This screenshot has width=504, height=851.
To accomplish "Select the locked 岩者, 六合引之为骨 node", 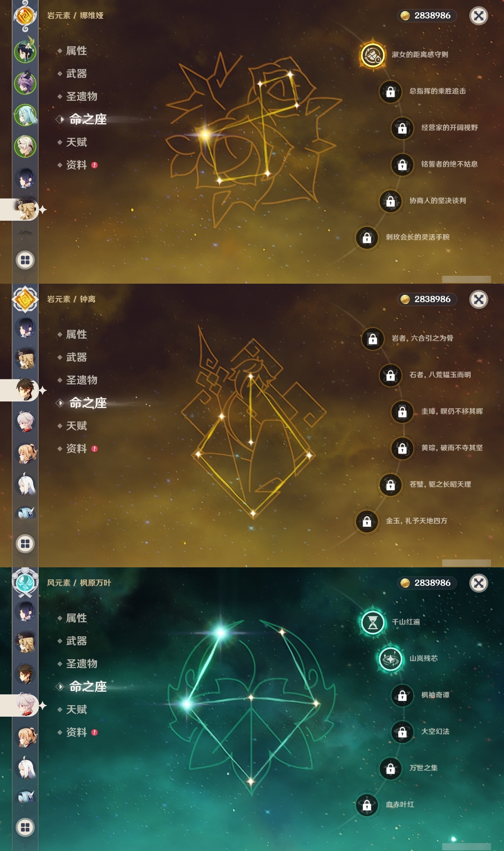I will (372, 338).
